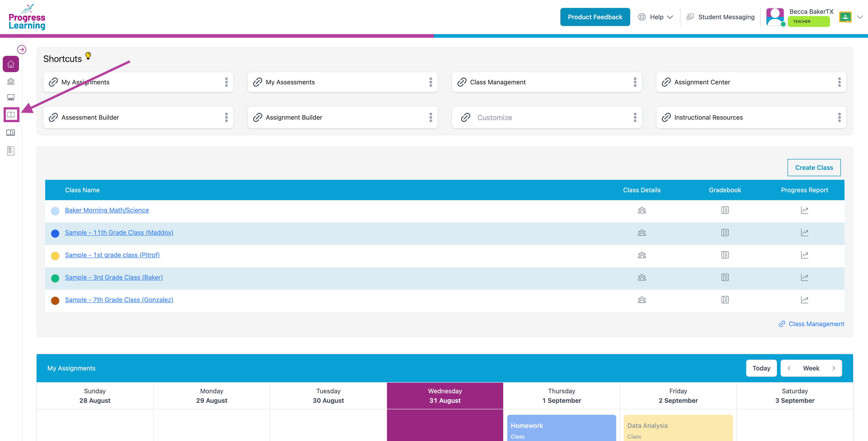Click the yellow color dot for Sample 1st grade
868x441 pixels.
point(55,256)
